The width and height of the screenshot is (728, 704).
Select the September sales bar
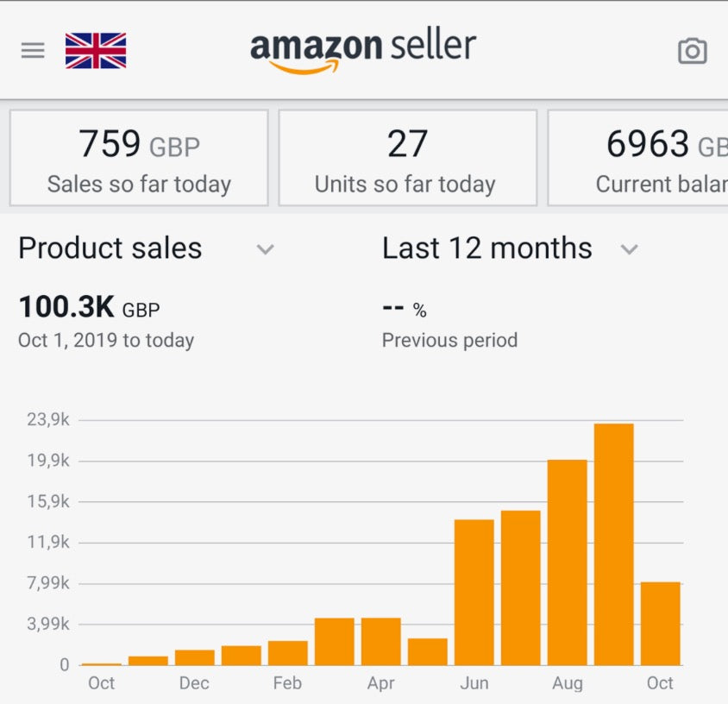click(614, 544)
